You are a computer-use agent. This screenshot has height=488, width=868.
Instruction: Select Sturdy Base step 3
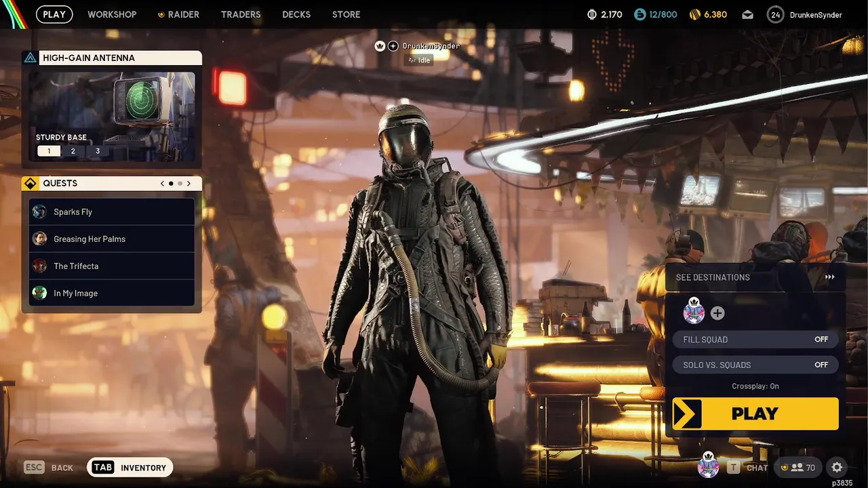point(98,151)
